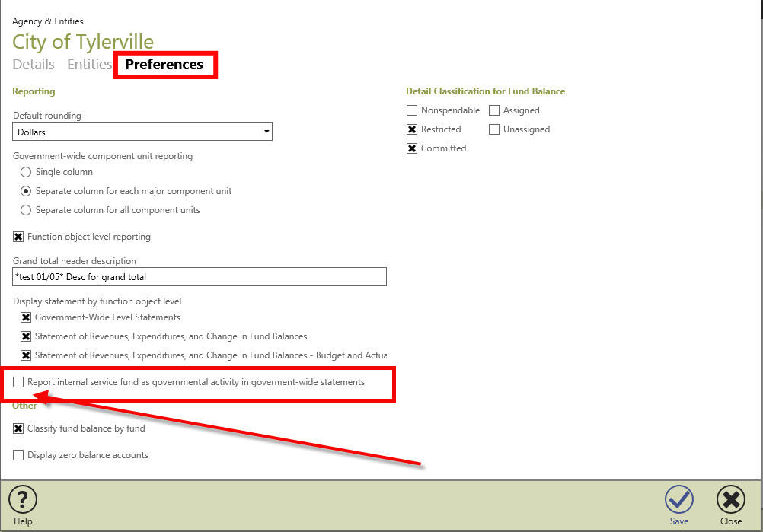Screen dimensions: 763x532
Task: Click the Close X icon
Action: 730,500
